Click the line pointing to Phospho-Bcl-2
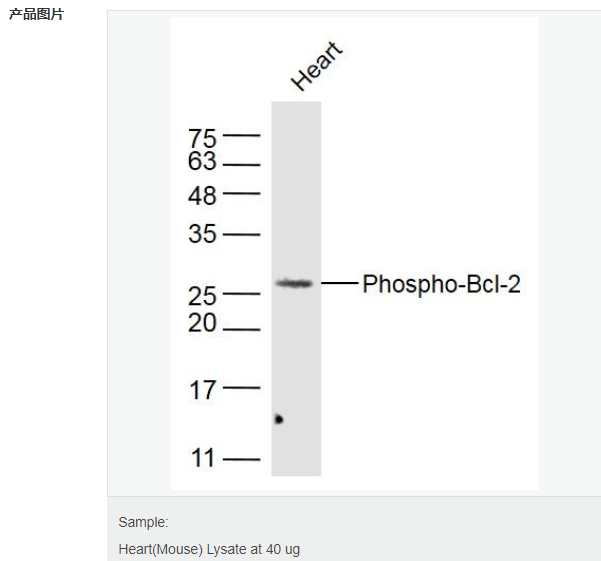This screenshot has width=601, height=561. point(340,283)
